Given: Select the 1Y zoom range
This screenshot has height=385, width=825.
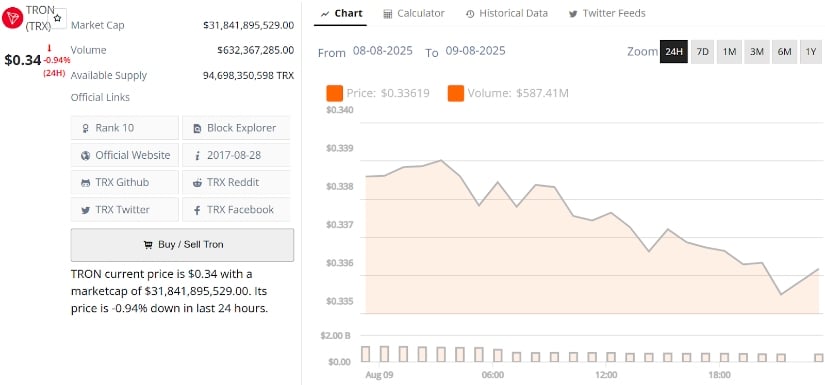Looking at the screenshot, I should coord(811,52).
